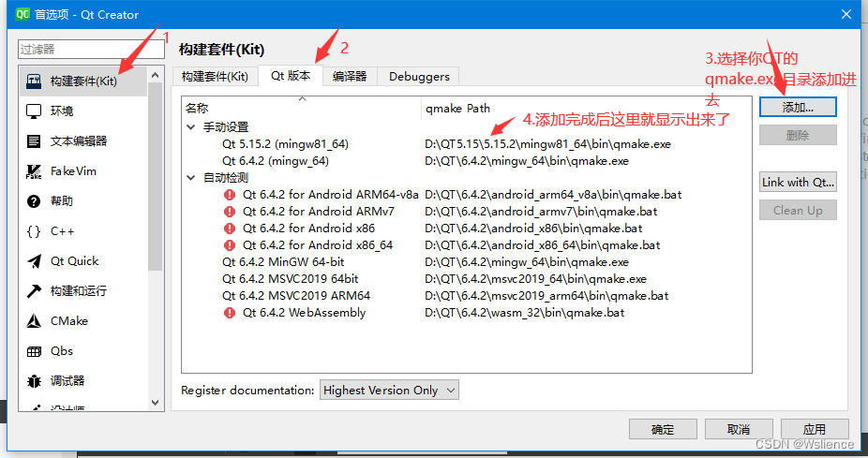Image resolution: width=868 pixels, height=458 pixels.
Task: Click the Clean Up button
Action: pyautogui.click(x=798, y=210)
